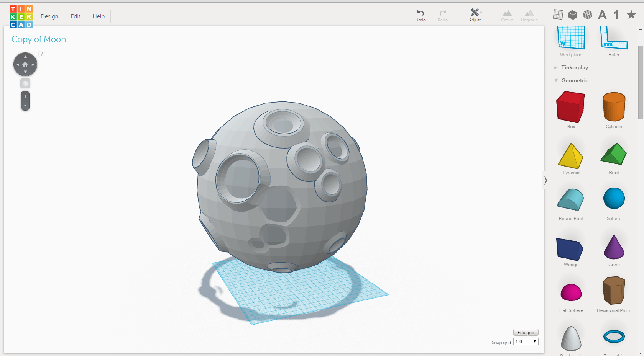This screenshot has width=644, height=356.
Task: Open the Edit menu
Action: (x=76, y=16)
